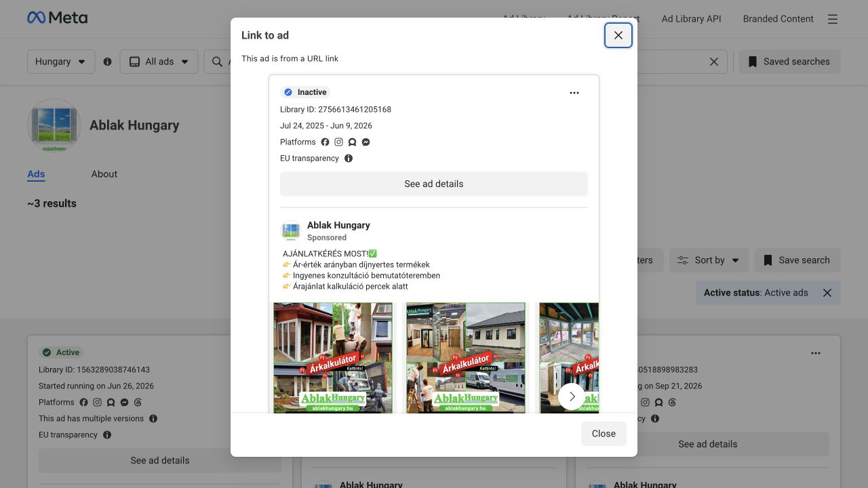
Task: Open See ad details on third ad card
Action: tap(708, 444)
